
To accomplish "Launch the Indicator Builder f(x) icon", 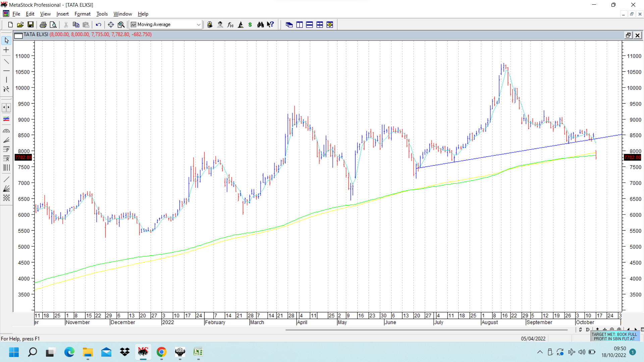I will [x=230, y=24].
